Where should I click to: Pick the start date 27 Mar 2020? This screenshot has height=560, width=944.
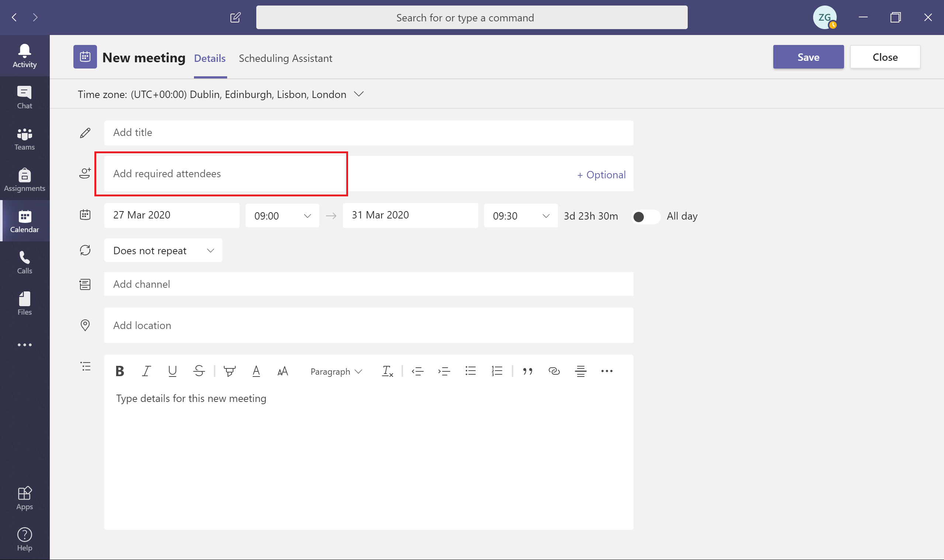[172, 216]
